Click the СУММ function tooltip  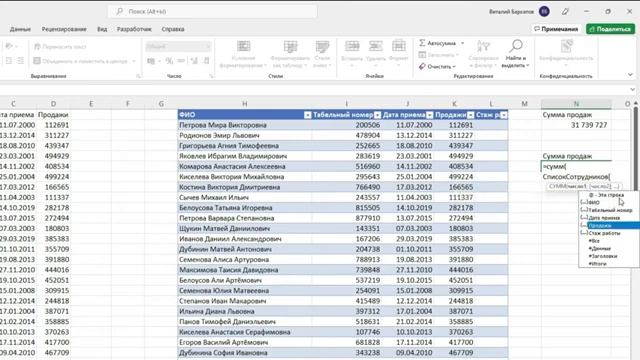click(584, 186)
